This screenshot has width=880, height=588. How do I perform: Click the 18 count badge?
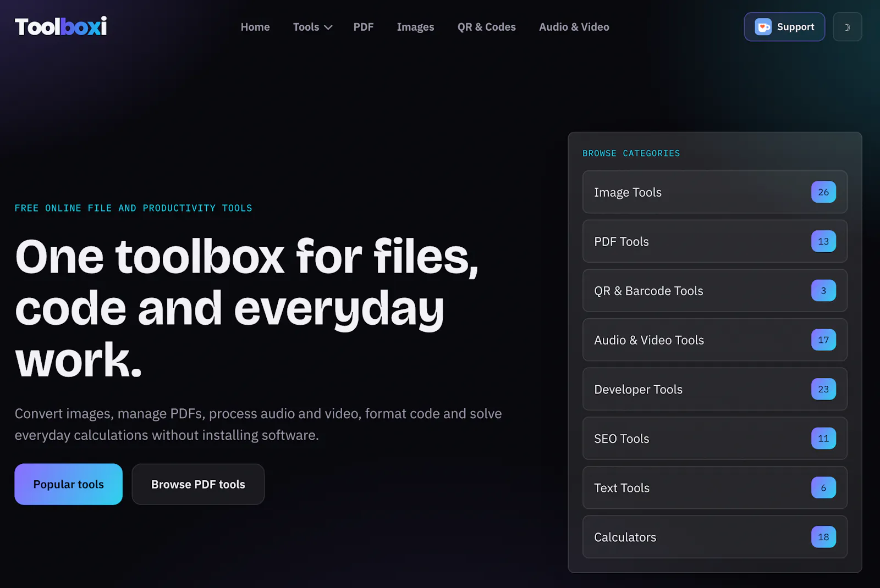tap(823, 537)
